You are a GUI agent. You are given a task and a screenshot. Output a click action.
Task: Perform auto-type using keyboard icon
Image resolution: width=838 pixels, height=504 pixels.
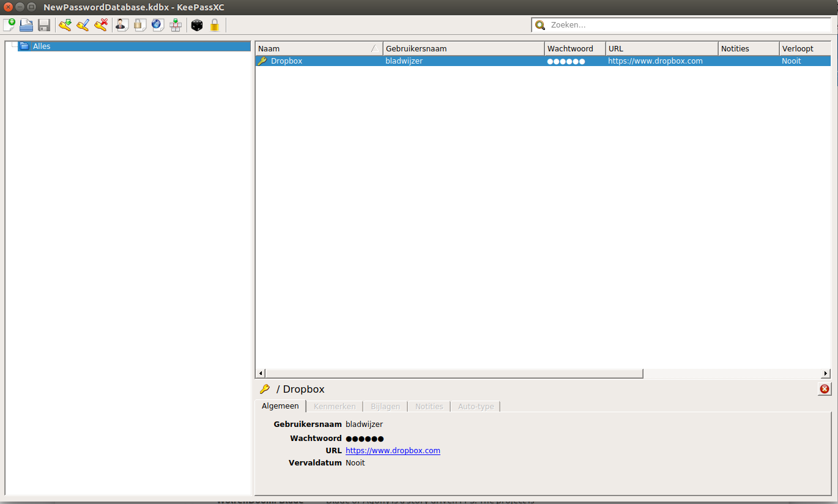tap(176, 25)
